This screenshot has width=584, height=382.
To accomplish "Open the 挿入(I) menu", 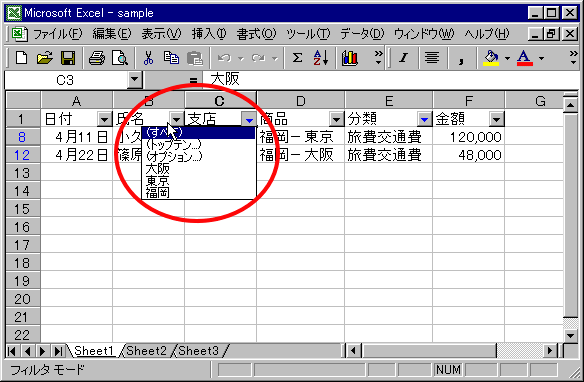I will point(209,34).
